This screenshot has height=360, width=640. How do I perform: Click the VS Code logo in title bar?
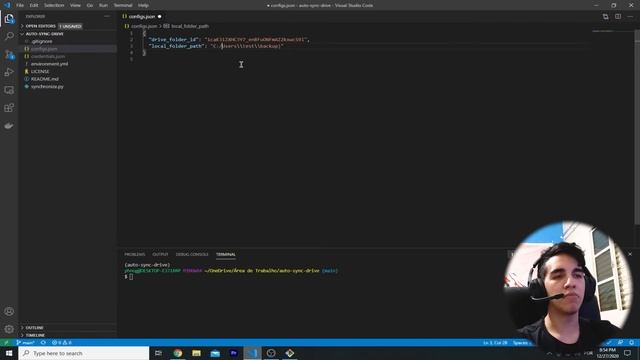(x=7, y=5)
